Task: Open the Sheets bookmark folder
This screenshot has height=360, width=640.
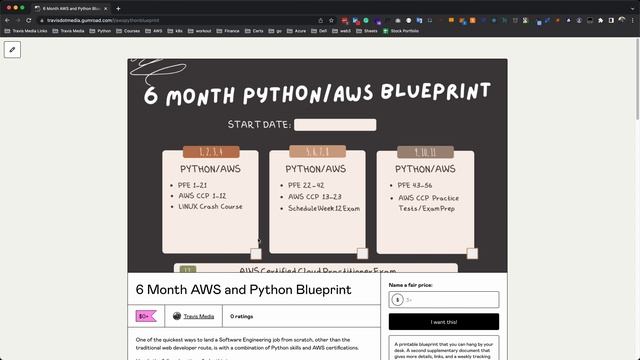Action: pyautogui.click(x=367, y=31)
